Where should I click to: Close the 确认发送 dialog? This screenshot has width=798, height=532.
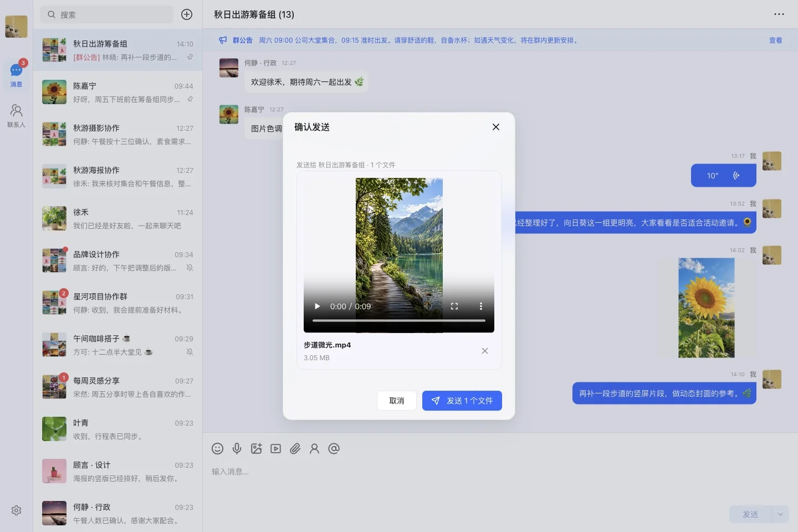point(496,127)
